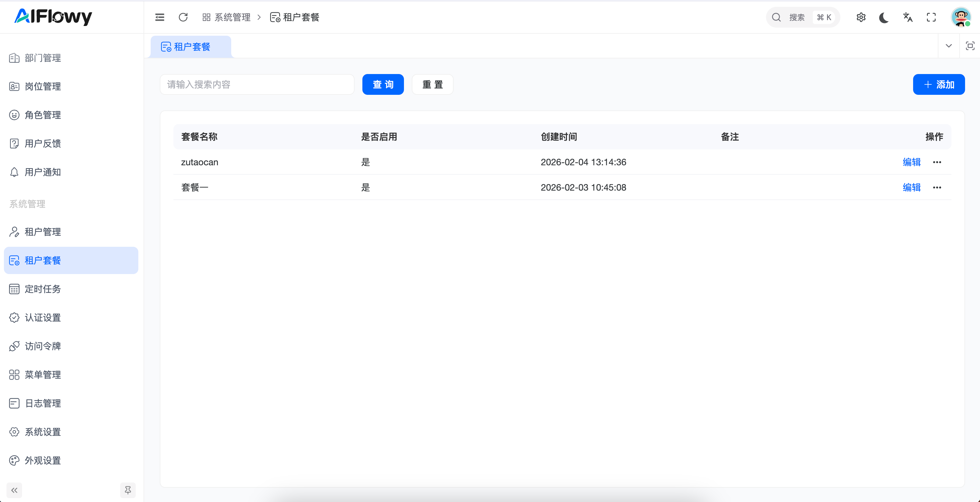This screenshot has height=502, width=980.
Task: Switch language with translate icon
Action: point(908,17)
